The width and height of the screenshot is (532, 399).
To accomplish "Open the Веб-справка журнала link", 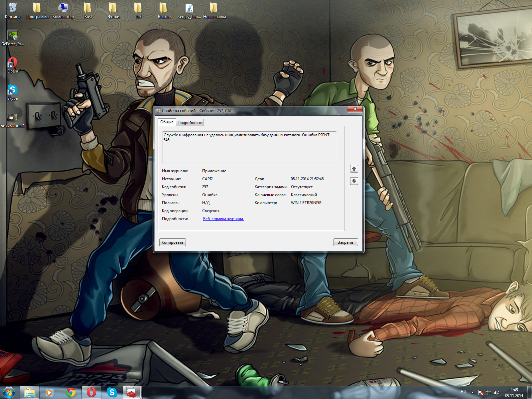I will [x=223, y=219].
